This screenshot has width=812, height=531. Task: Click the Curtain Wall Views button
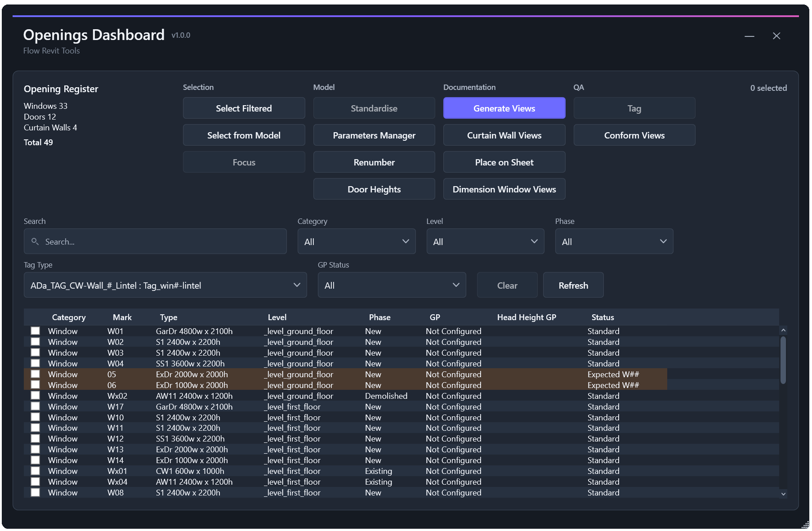[x=504, y=135]
